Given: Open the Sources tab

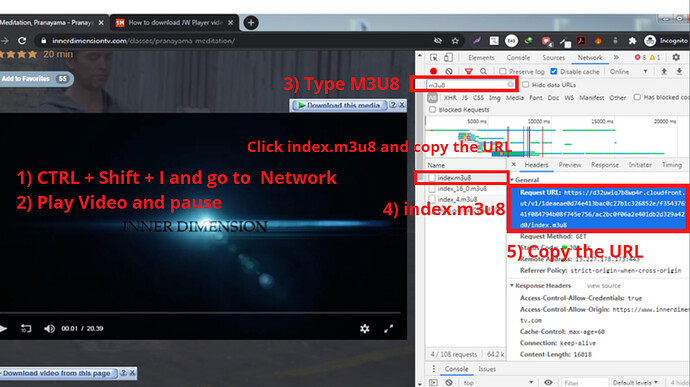Looking at the screenshot, I should pos(554,58).
